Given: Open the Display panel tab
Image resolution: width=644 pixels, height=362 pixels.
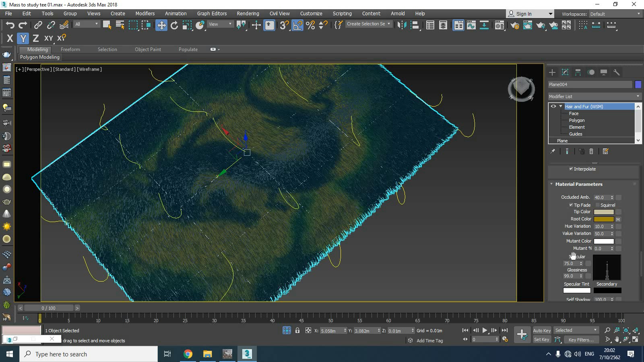Looking at the screenshot, I should click(604, 72).
